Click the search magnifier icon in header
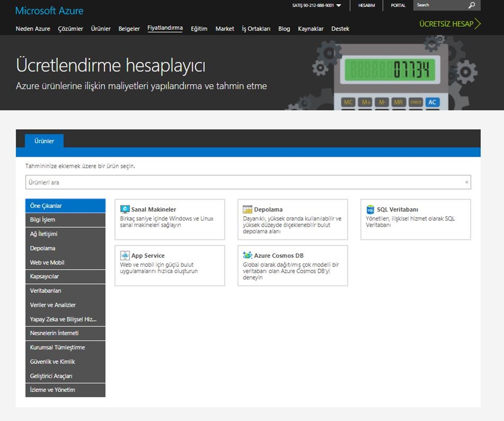Viewport: 504px width, 421px height. pos(471,5)
